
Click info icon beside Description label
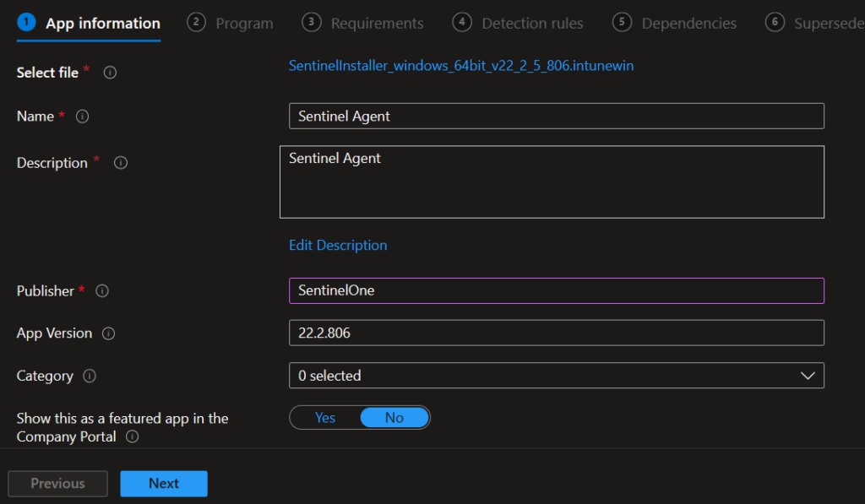coord(121,163)
